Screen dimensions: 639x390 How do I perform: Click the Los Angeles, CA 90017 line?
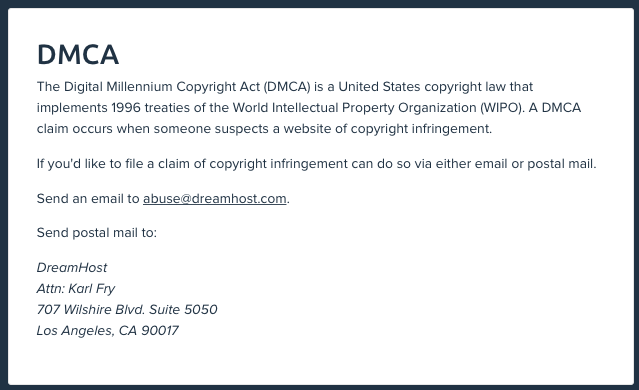[108, 331]
